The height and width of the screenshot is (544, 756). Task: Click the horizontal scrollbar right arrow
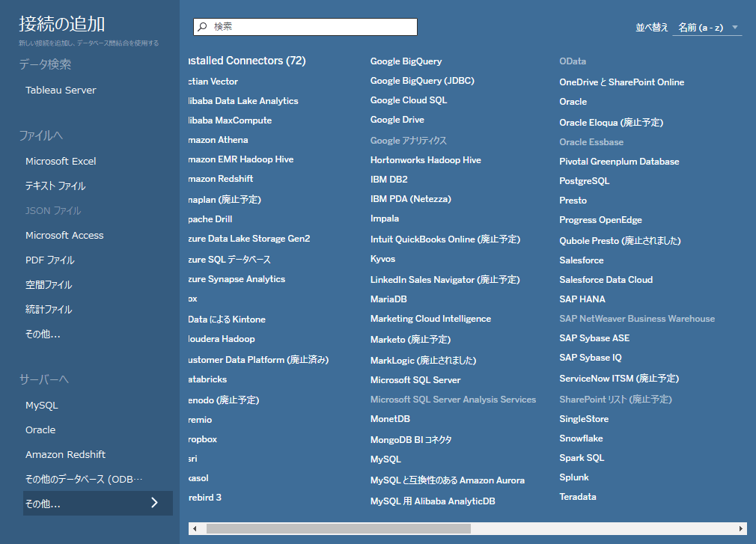coord(740,528)
